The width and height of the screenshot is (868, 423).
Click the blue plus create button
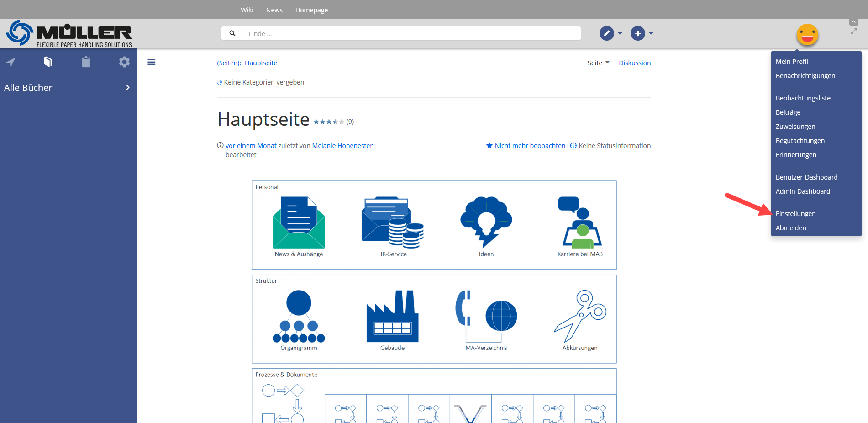[x=637, y=33]
